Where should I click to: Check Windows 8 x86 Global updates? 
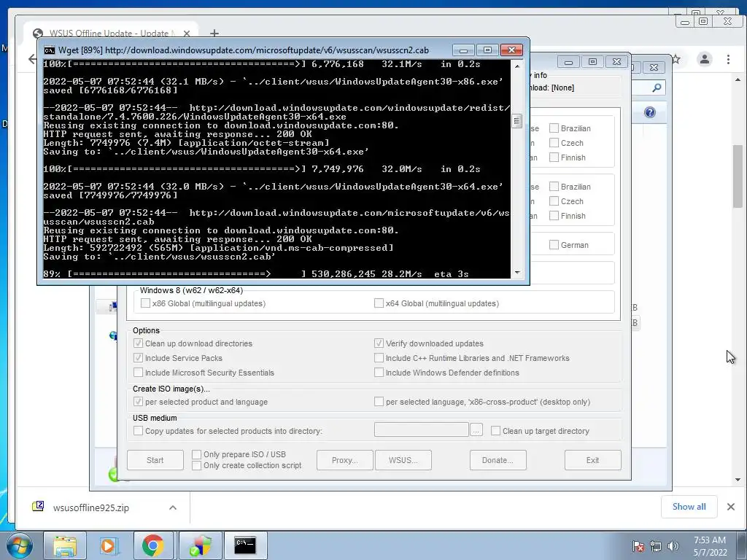tap(145, 303)
